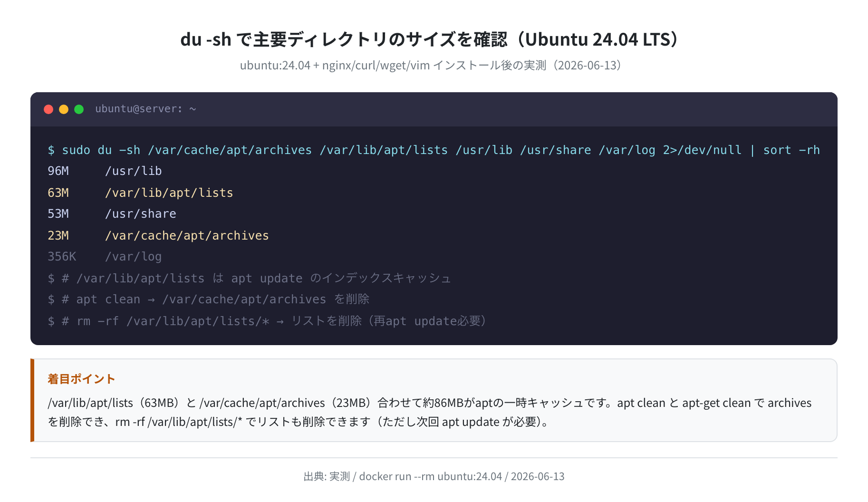868x502 pixels.
Task: Select the '356K' size value
Action: click(x=62, y=257)
